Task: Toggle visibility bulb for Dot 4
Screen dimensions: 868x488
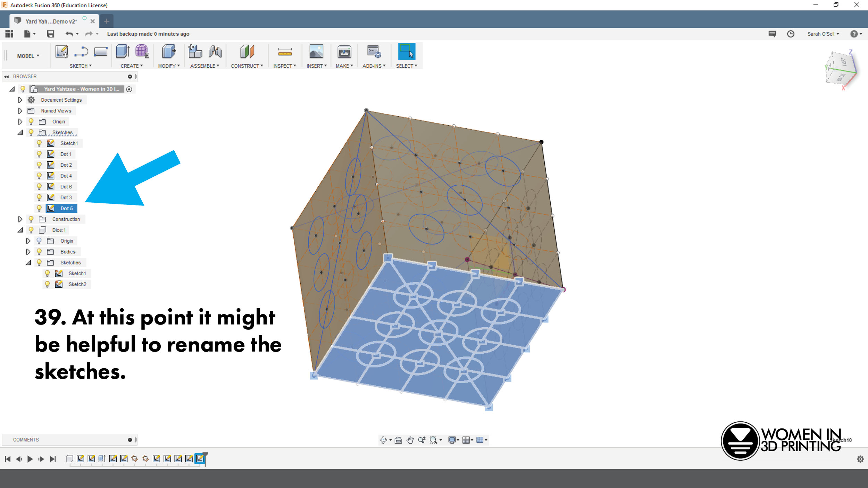Action: [39, 176]
